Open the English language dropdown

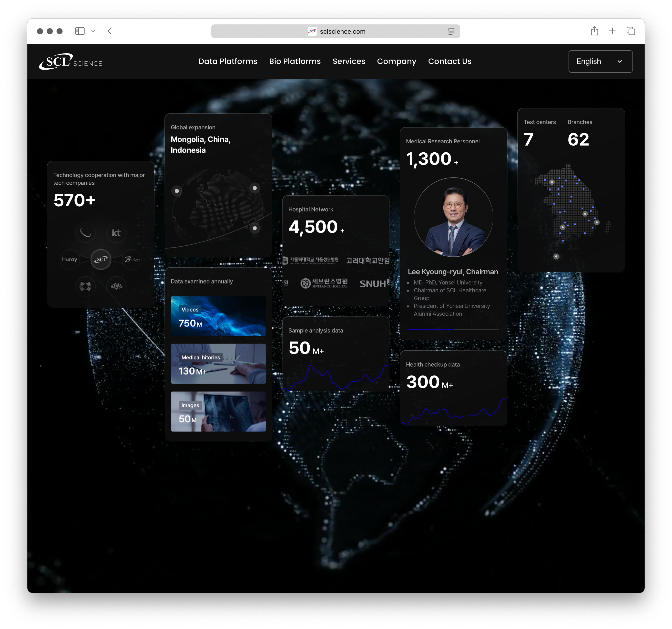[600, 62]
